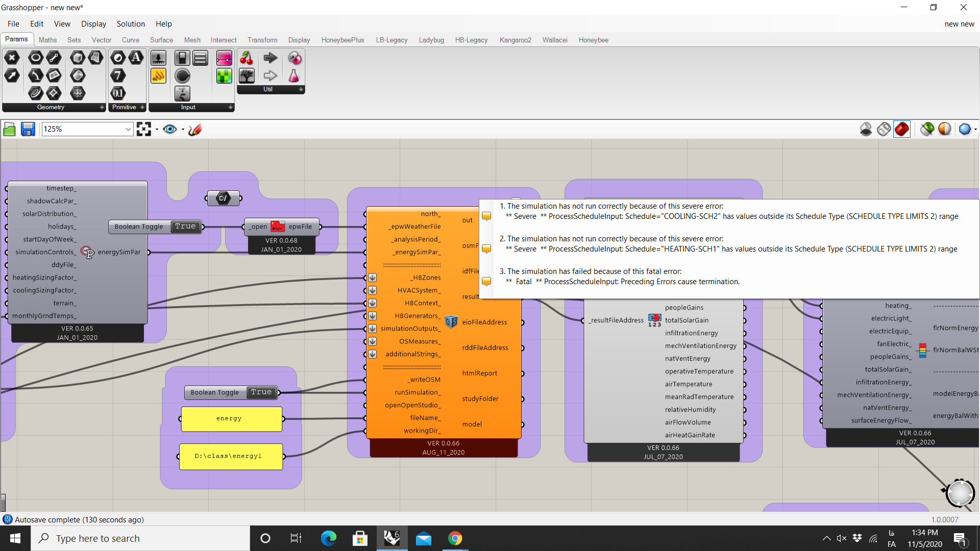Expand the Input panel with plus
Viewport: 980px width, 551px height.
230,107
